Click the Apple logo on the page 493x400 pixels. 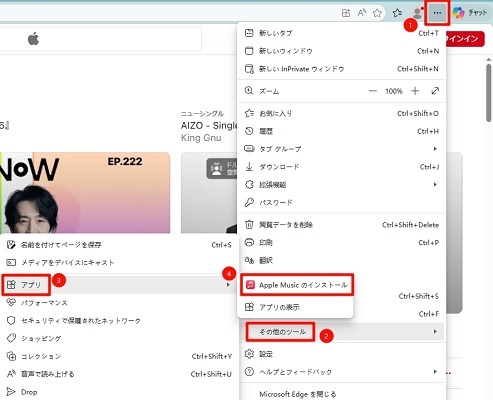coord(33,39)
